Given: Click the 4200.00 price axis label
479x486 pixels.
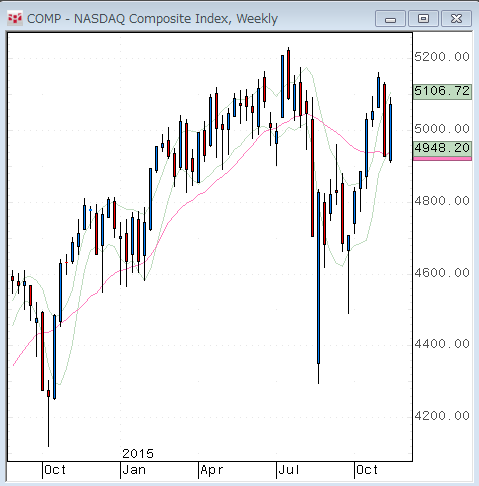Looking at the screenshot, I should pos(442,416).
